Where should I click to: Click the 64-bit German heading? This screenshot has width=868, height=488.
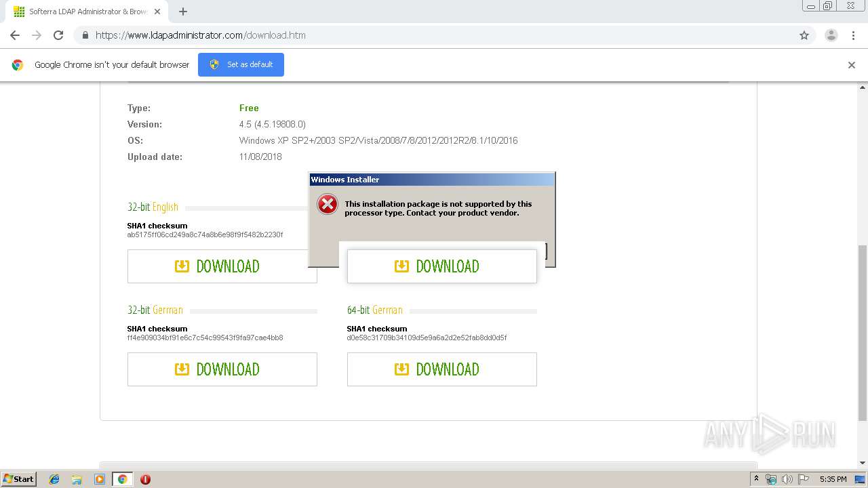point(374,310)
